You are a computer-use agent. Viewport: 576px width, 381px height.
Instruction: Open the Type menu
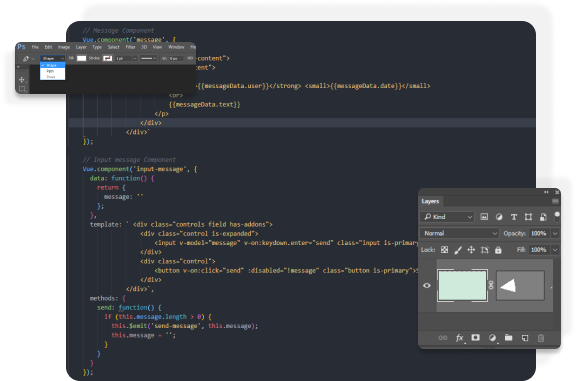click(x=97, y=47)
